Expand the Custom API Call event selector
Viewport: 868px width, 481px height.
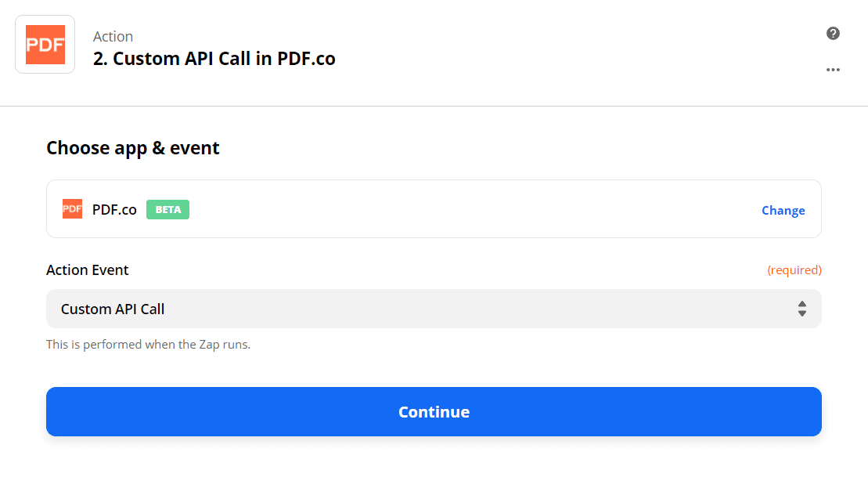click(434, 309)
